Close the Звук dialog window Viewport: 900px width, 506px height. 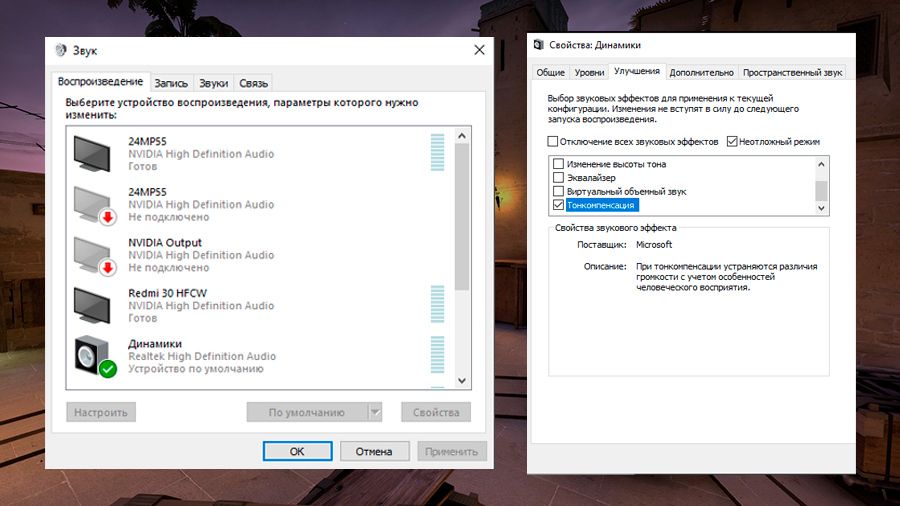coord(479,50)
